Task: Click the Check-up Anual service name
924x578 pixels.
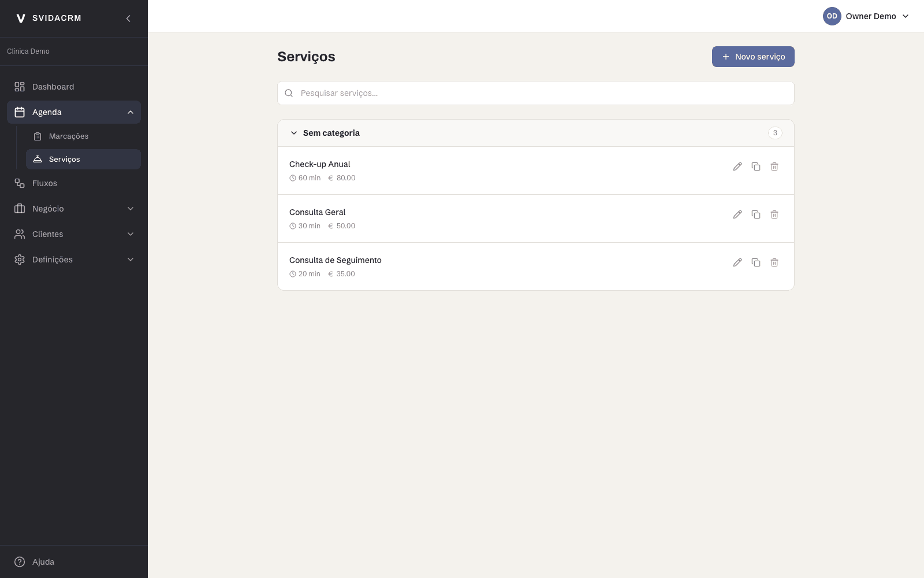Action: pos(319,164)
